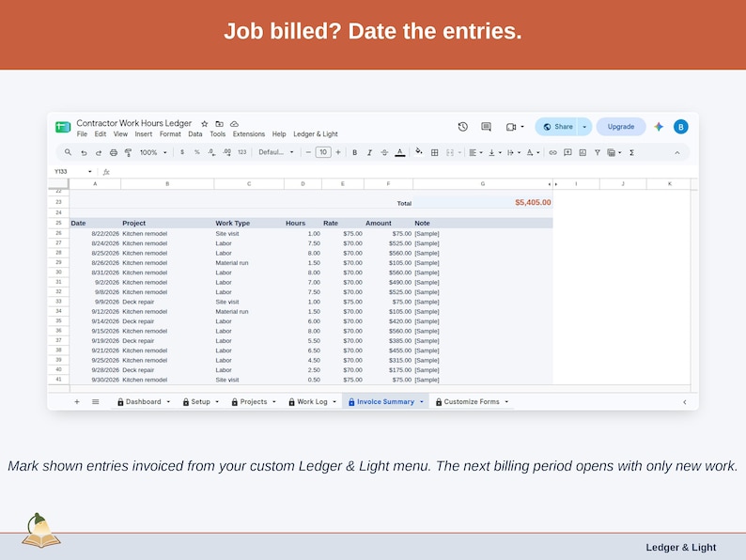Open the Data menu
The width and height of the screenshot is (746, 560).
(x=195, y=134)
